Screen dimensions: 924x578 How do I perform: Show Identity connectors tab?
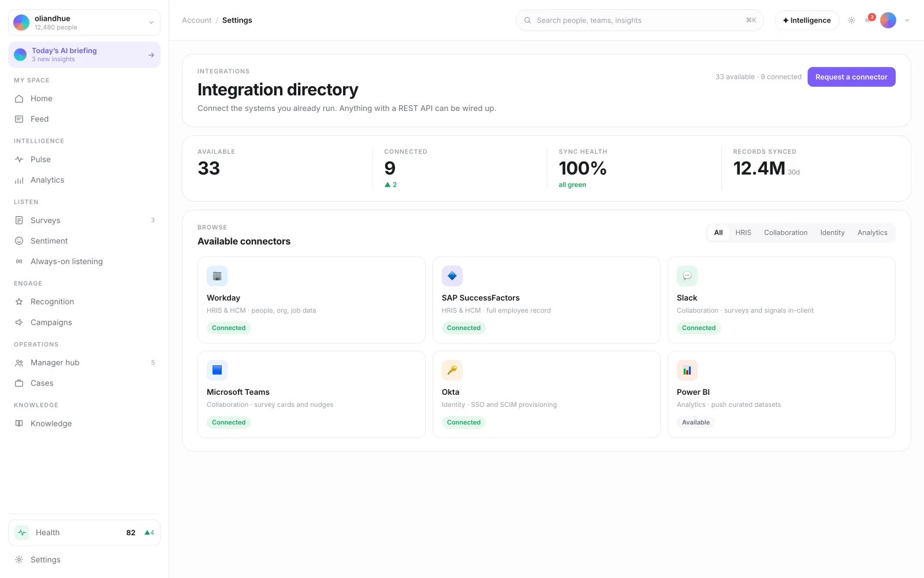tap(832, 233)
